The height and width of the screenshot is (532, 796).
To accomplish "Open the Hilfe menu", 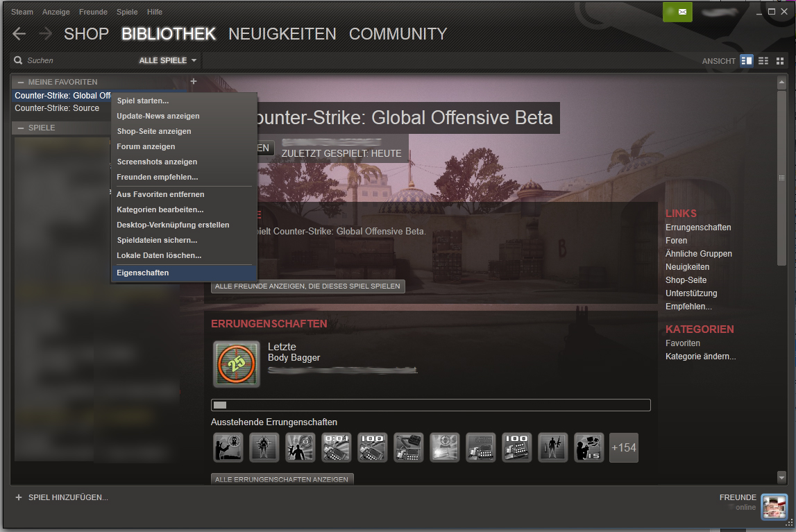I will pos(155,12).
